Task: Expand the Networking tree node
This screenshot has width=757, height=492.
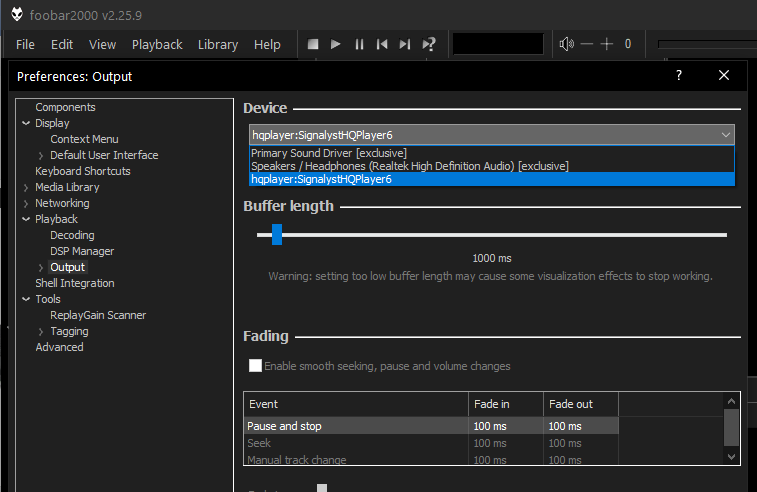Action: [26, 203]
